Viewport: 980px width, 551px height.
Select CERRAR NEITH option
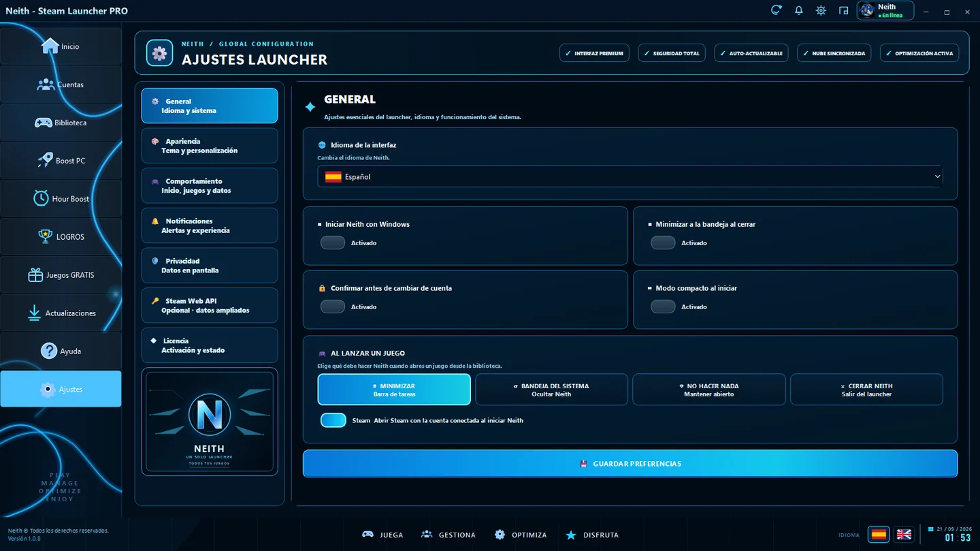866,390
